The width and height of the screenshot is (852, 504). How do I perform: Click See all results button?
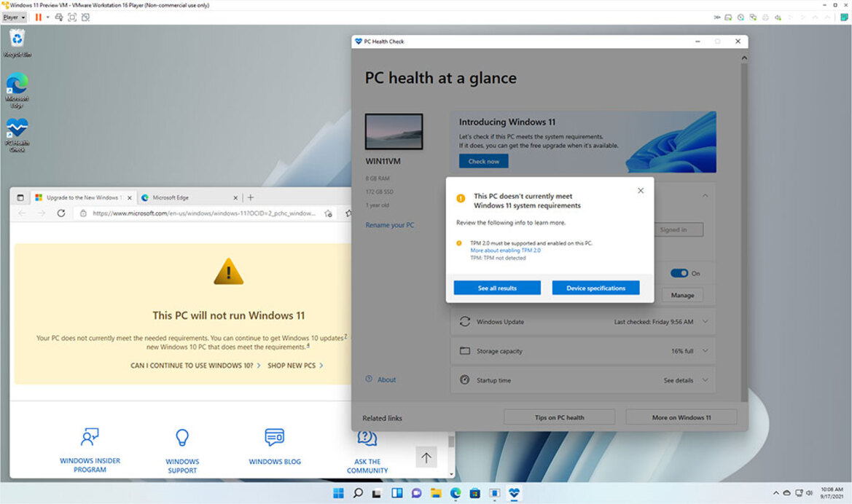(497, 288)
